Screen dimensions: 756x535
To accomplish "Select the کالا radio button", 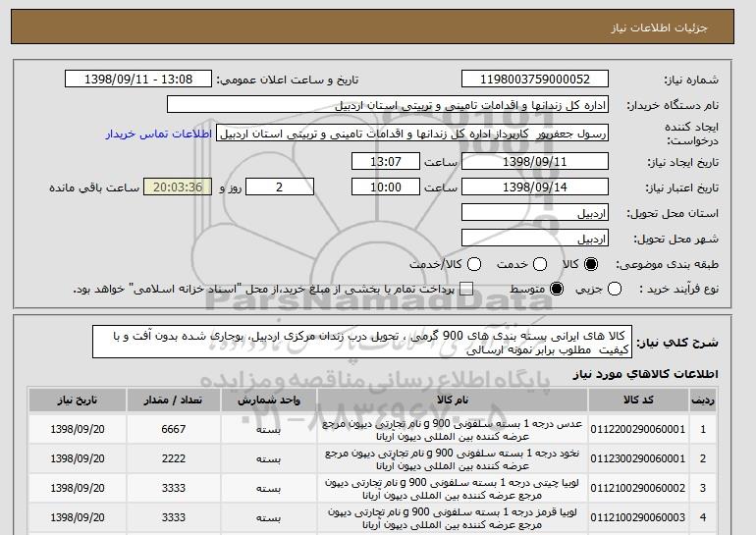I will (591, 264).
